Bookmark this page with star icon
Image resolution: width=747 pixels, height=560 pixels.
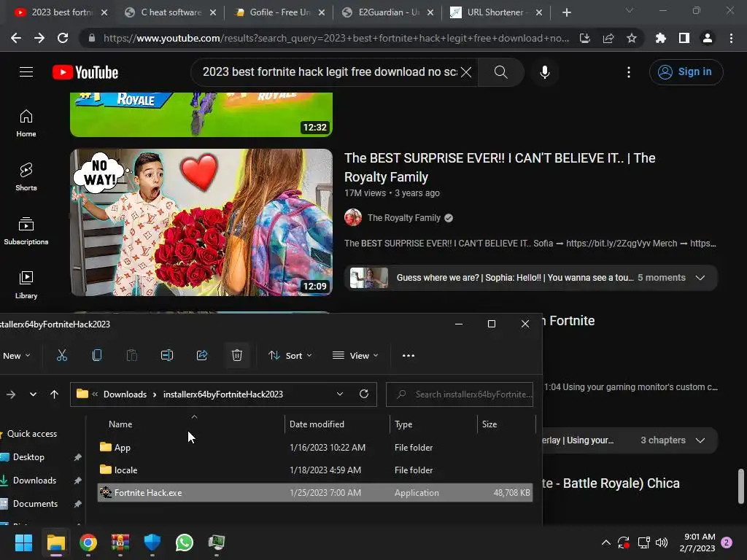631,38
